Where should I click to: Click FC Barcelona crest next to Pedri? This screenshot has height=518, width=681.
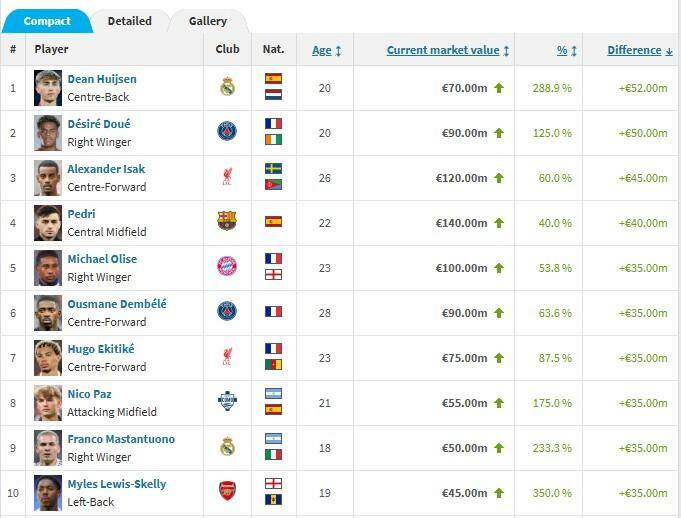(x=227, y=221)
